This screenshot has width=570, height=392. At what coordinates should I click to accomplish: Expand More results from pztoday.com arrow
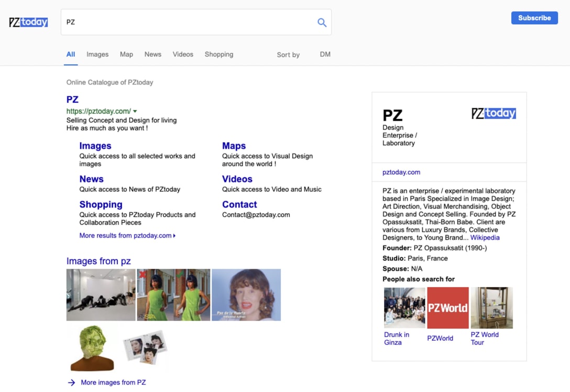[x=174, y=236]
